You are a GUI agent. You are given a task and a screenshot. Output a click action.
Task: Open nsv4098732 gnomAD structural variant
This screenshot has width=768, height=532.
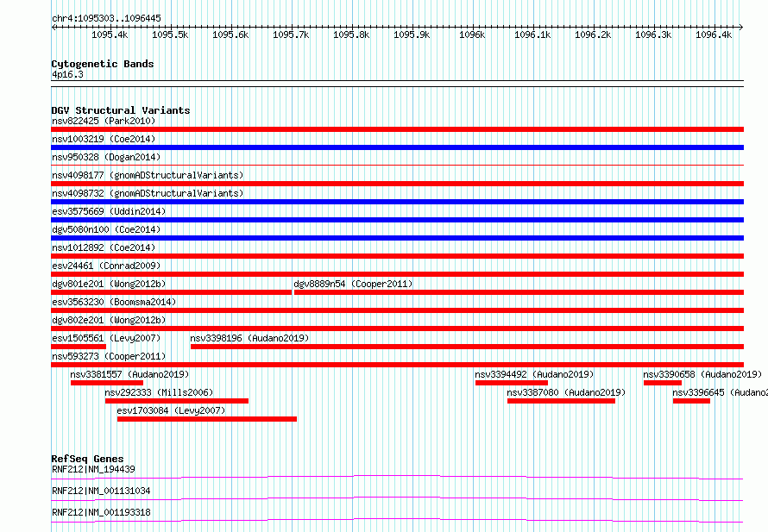tap(148, 193)
